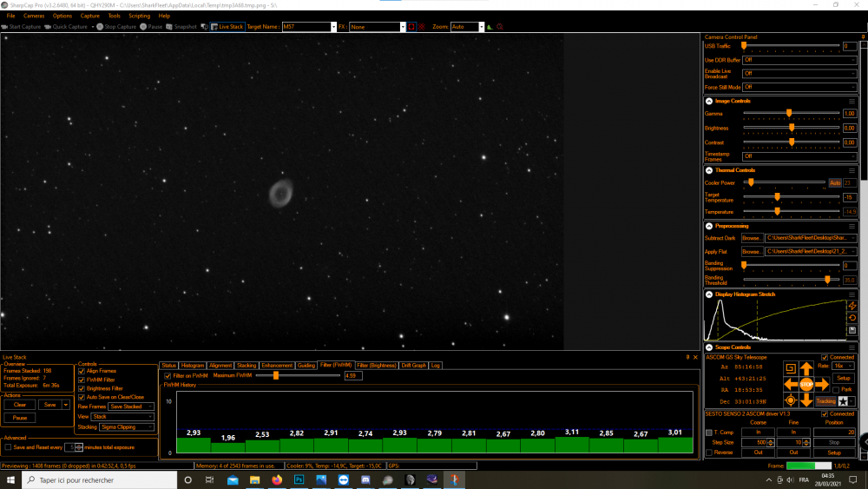Open Thermal Controls panel hamburger menu
The image size is (868, 489).
pos(852,170)
